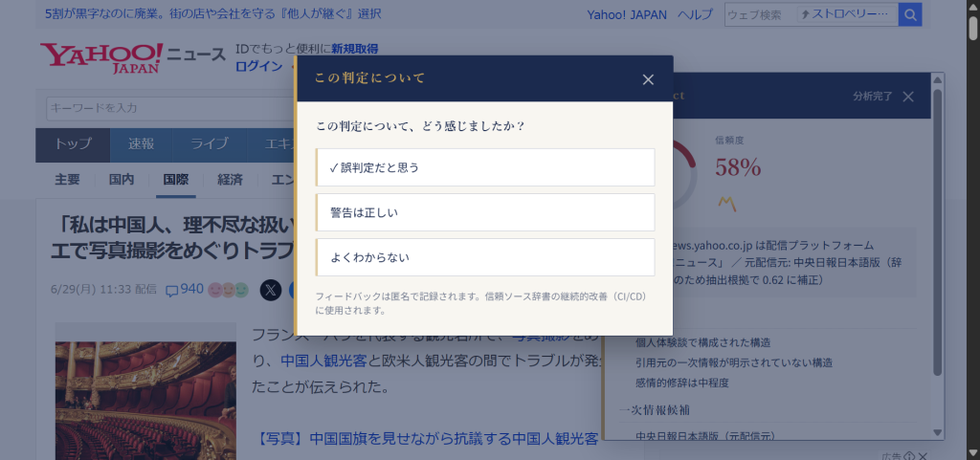Click the emoji reaction faces icon
Image resolution: width=980 pixels, height=460 pixels.
tap(229, 290)
